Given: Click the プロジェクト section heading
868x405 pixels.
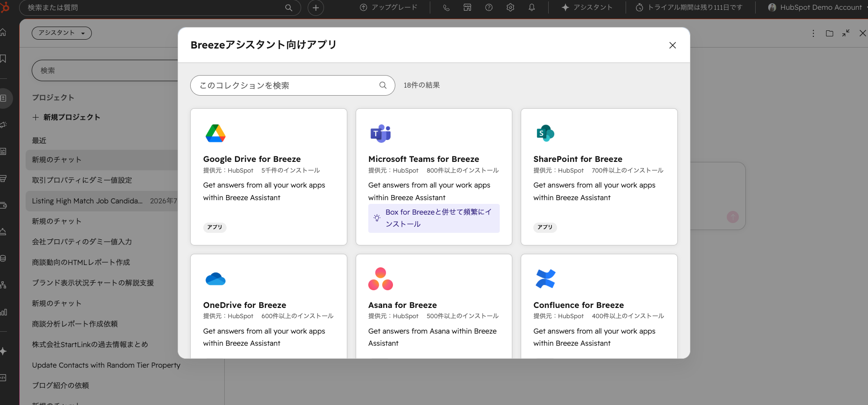Looking at the screenshot, I should tap(53, 98).
